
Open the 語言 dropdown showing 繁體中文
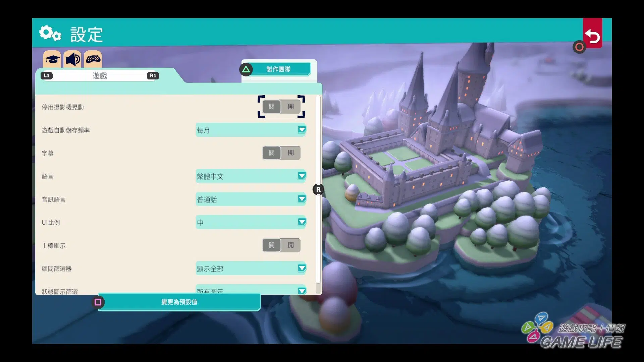click(251, 176)
